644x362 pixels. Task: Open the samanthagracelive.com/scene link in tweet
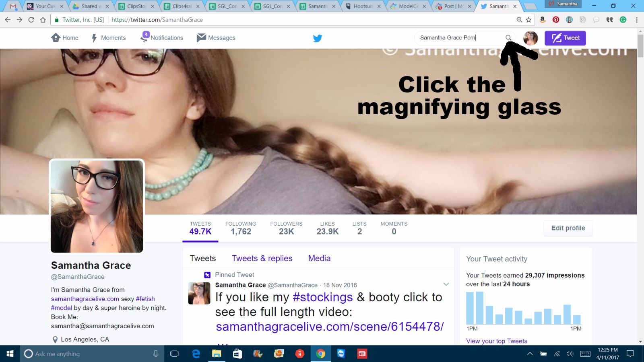click(x=330, y=327)
